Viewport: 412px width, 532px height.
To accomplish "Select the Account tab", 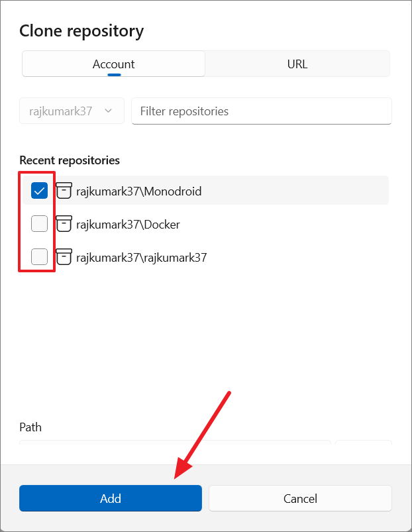I will 113,64.
